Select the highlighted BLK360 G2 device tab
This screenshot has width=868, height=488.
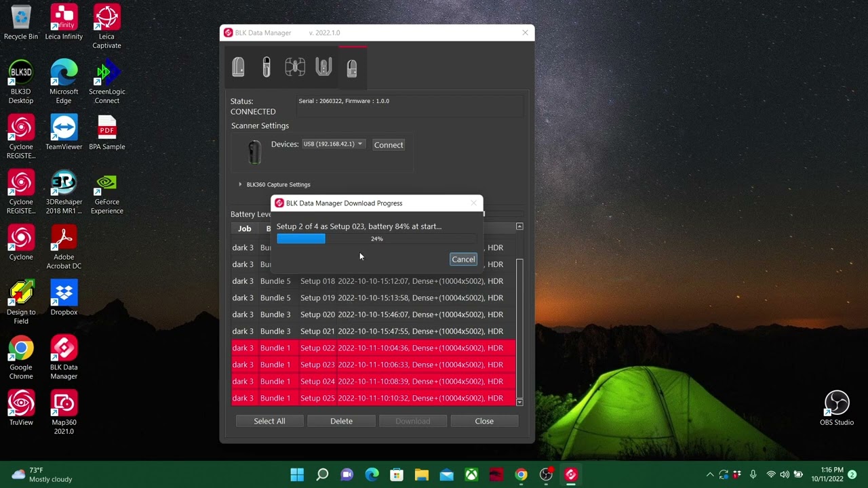pos(352,68)
